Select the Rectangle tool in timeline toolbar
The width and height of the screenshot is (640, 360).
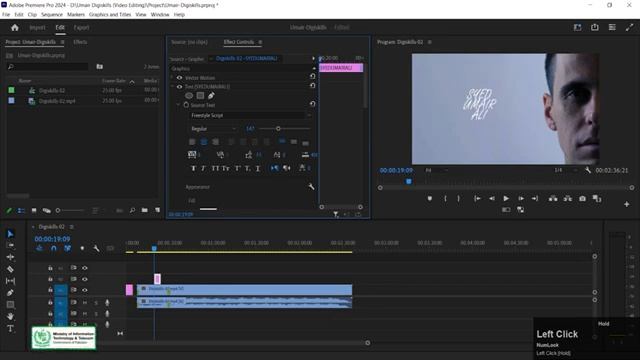10,304
